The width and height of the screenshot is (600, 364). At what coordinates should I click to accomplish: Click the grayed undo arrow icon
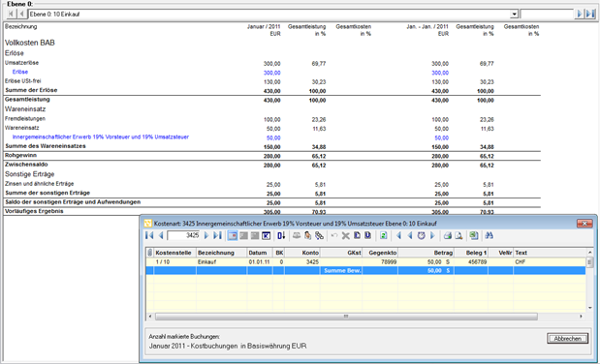pos(334,235)
